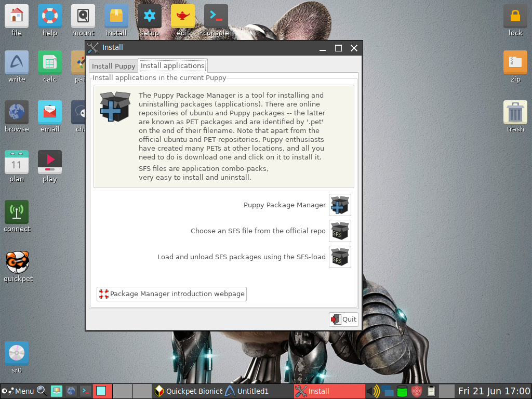
Task: Switch to the Install Puppy tab
Action: 113,65
